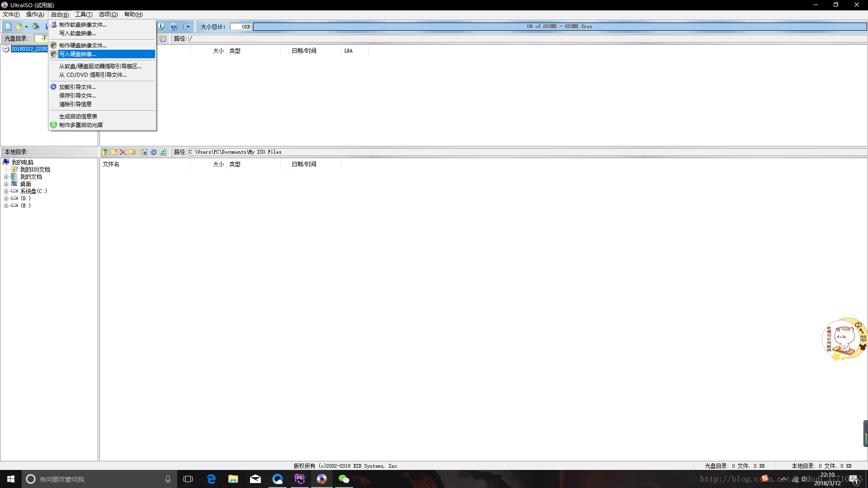868x488 pixels.
Task: Open the dropdown arrow beside the Open icon
Action: click(26, 27)
